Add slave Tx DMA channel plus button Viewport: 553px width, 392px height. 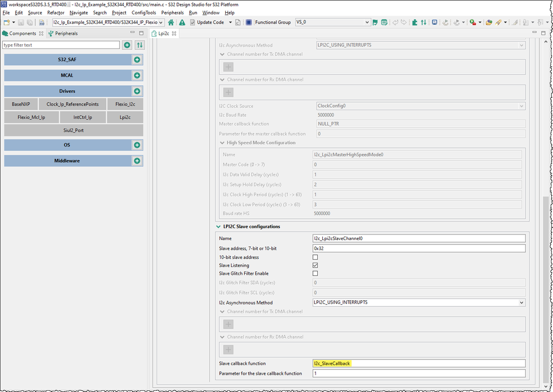[228, 324]
